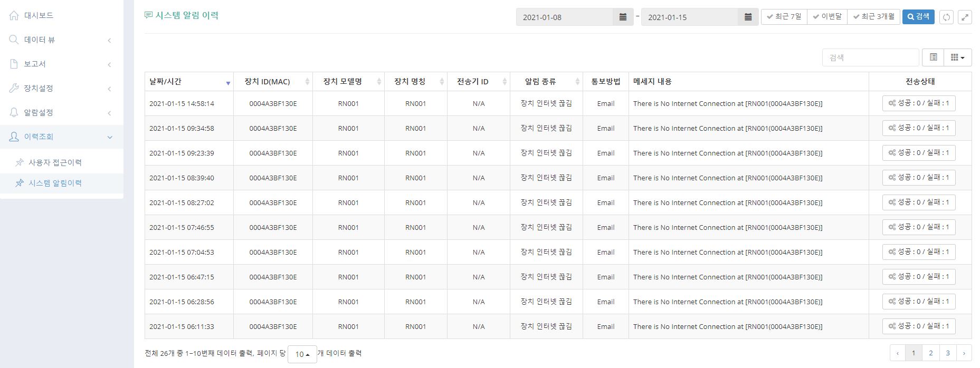This screenshot has width=980, height=368.
Task: Select the 최근 7일 range option
Action: point(784,17)
